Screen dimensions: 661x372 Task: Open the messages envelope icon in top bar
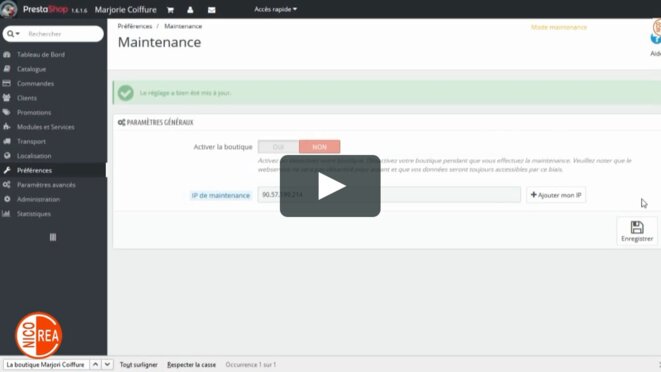tap(212, 10)
